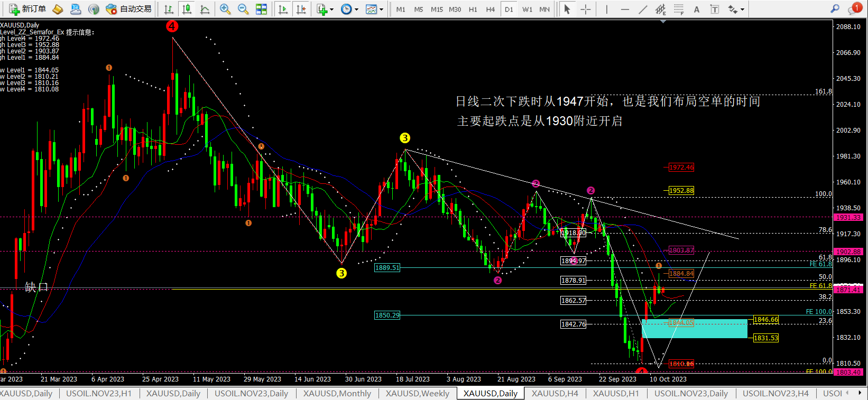Click the periodicity clock icon

(346, 9)
